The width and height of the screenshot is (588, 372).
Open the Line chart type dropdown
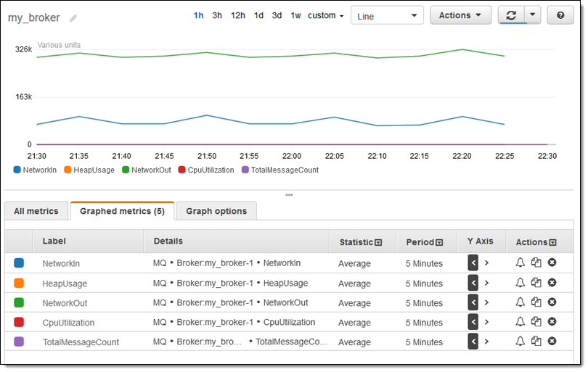point(387,15)
